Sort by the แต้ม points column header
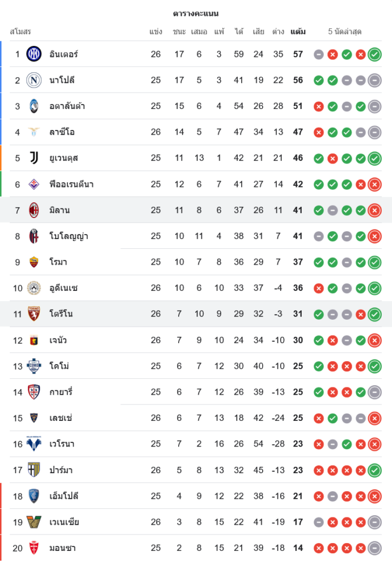 click(298, 32)
